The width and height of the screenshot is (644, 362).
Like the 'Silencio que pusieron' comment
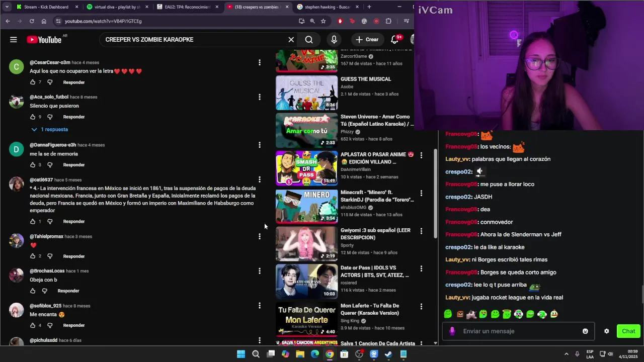pos(33,117)
